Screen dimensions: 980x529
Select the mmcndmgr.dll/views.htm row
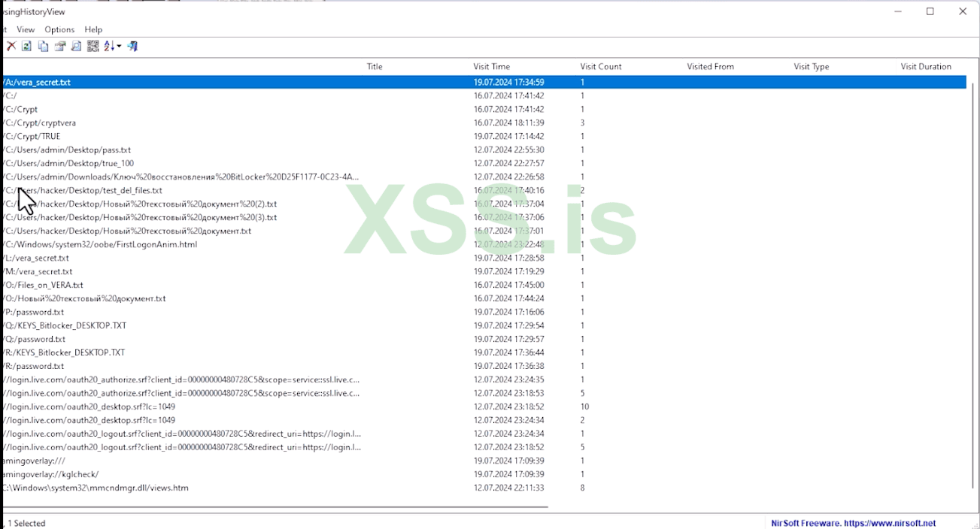click(x=484, y=488)
